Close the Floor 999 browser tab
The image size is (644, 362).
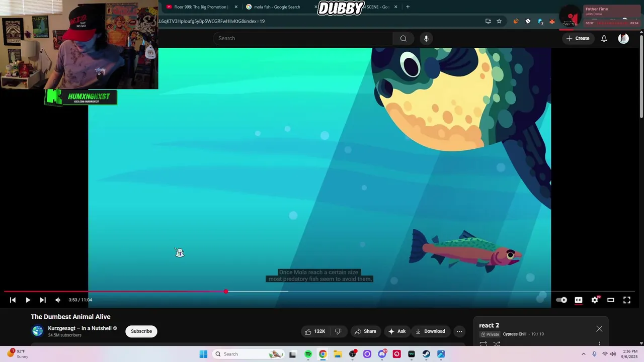click(236, 7)
